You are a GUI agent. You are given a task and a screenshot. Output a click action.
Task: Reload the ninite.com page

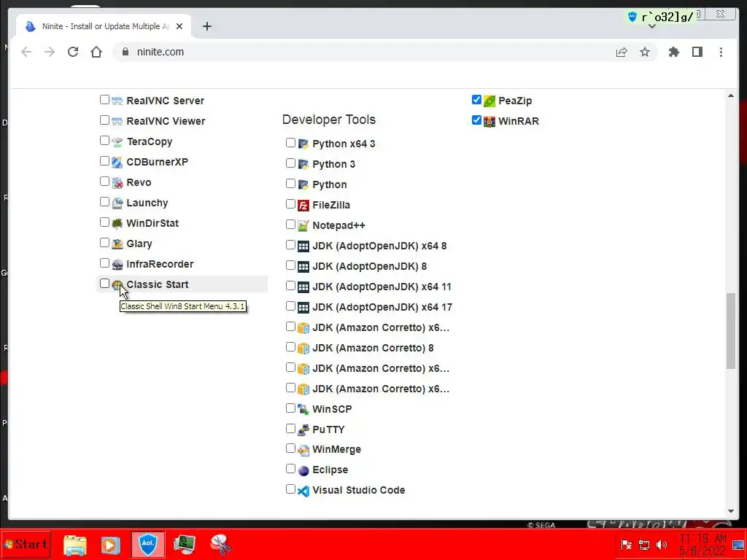(x=73, y=52)
